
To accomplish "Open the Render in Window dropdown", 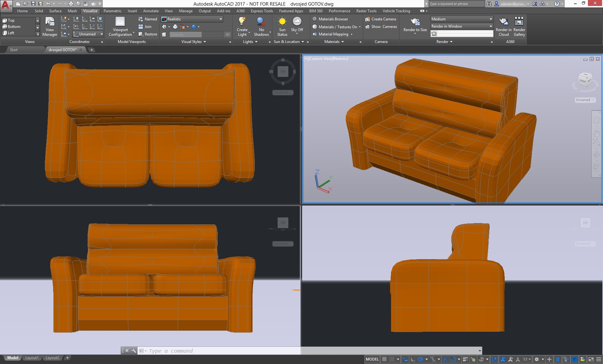I will point(491,26).
